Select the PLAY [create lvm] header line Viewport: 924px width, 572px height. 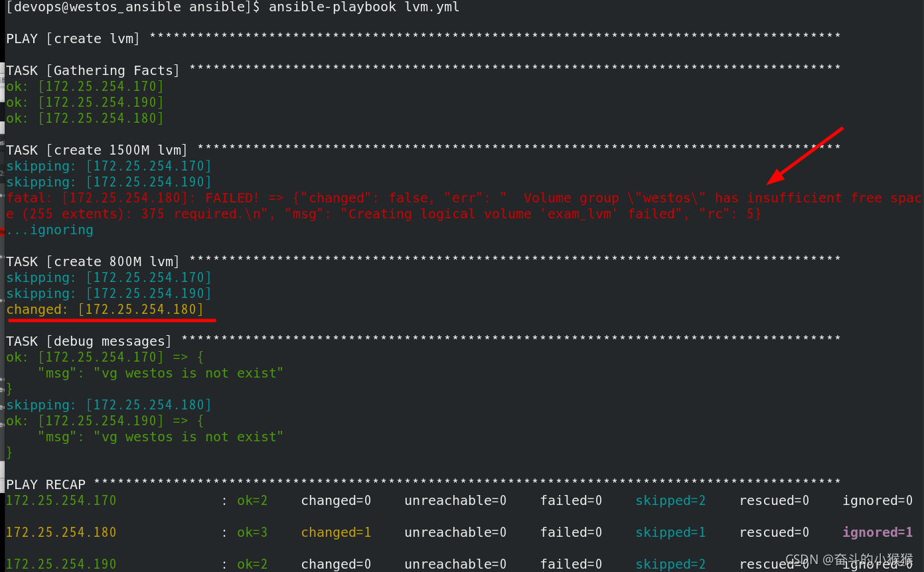click(x=424, y=39)
